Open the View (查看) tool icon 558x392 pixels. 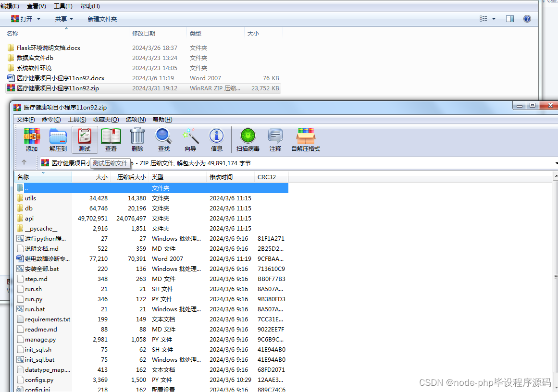coord(111,139)
